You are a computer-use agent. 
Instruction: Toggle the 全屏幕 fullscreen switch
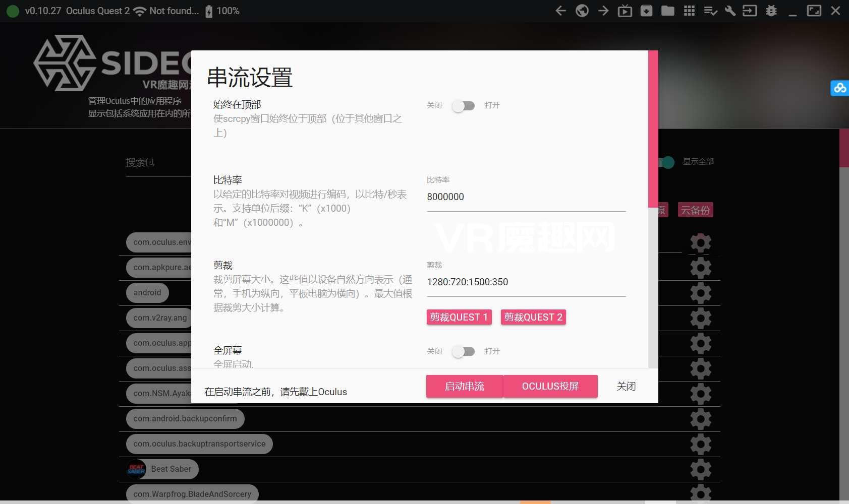tap(463, 351)
